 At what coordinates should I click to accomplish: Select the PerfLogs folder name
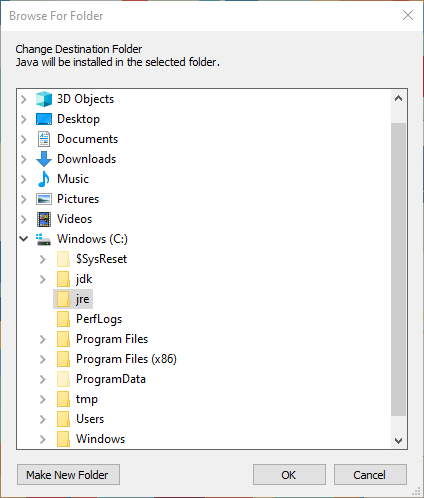[x=99, y=319]
